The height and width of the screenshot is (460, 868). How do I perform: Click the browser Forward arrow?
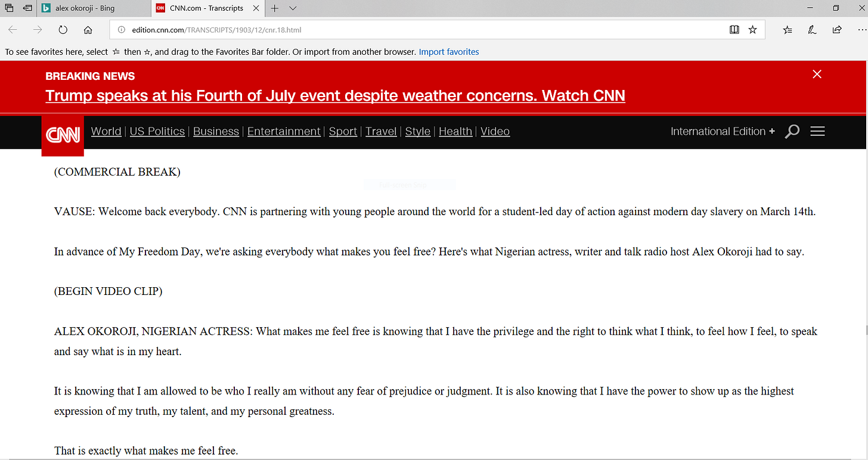(38, 30)
